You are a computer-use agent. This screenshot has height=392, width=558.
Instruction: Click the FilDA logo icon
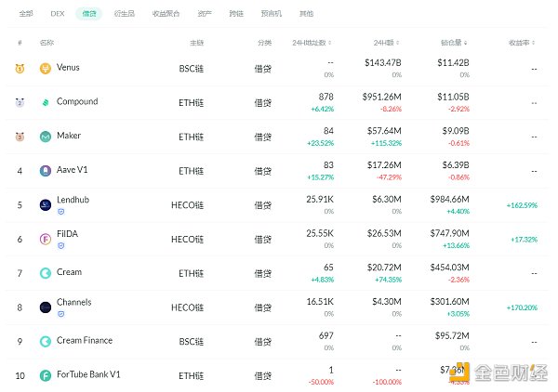click(46, 239)
